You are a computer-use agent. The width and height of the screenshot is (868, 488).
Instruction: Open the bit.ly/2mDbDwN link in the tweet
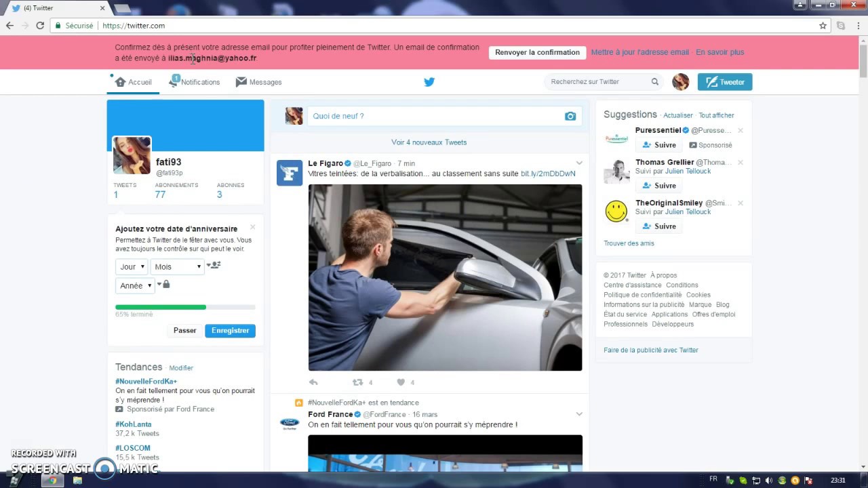coord(548,174)
